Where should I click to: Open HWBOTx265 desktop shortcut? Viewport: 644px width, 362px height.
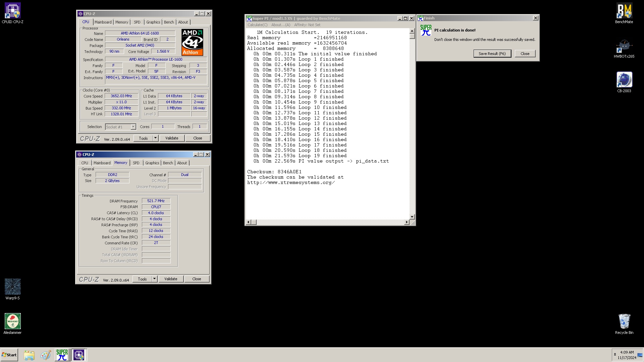tap(624, 49)
